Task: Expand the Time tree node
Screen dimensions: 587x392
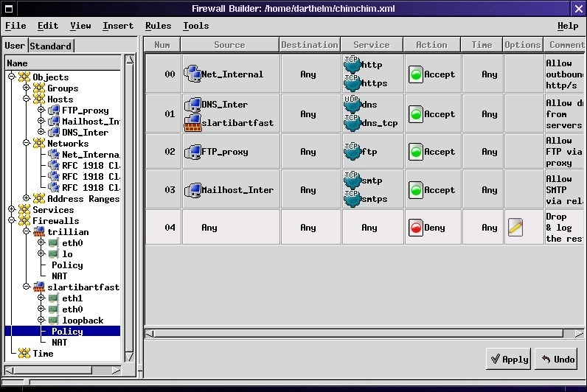Action: point(12,354)
